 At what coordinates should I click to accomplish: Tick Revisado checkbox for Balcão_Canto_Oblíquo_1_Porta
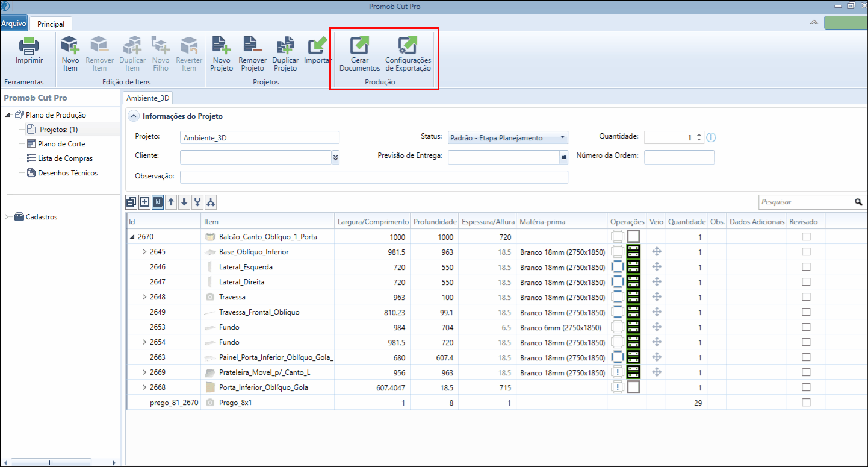[806, 237]
